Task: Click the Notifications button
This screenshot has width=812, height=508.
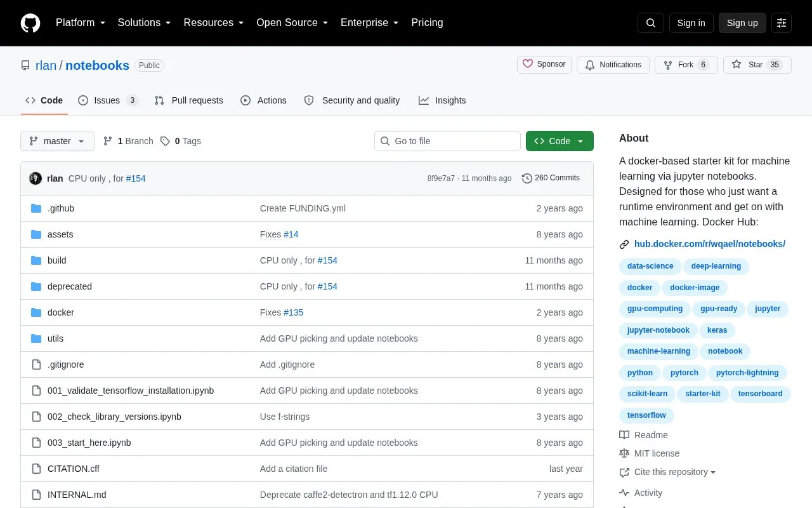Action: pos(613,65)
